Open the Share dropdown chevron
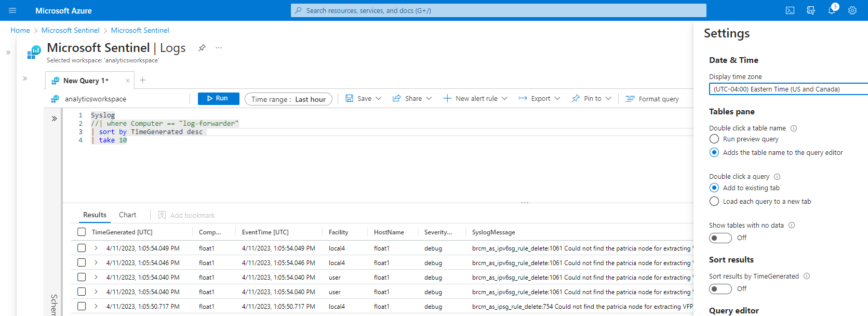The height and width of the screenshot is (316, 868). click(x=429, y=98)
